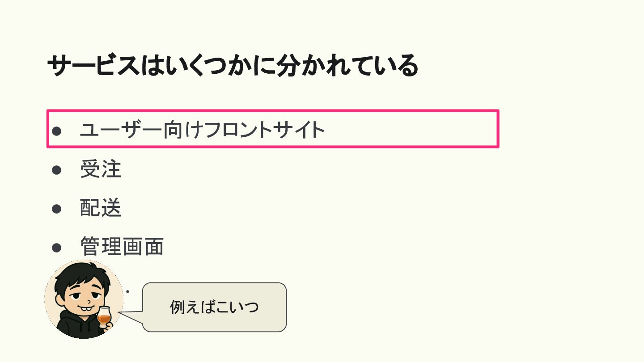Click the small dot right of the avatar
The height and width of the screenshot is (362, 644).
pyautogui.click(x=127, y=292)
